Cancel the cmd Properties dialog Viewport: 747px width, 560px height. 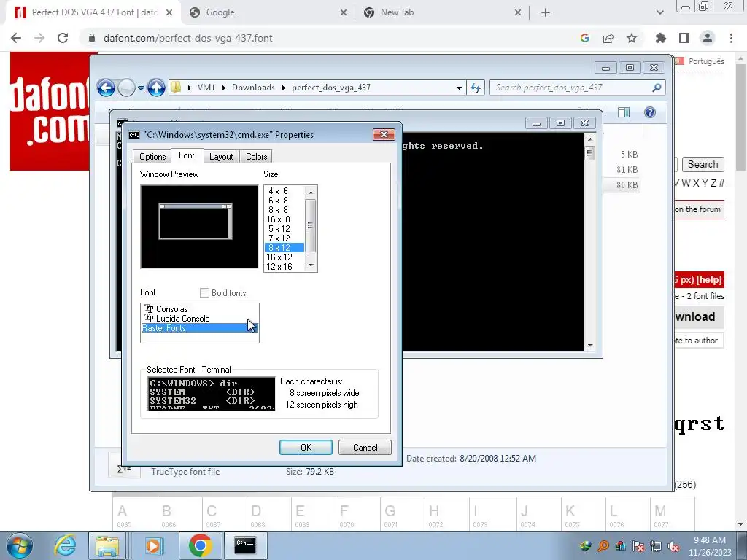[365, 448]
